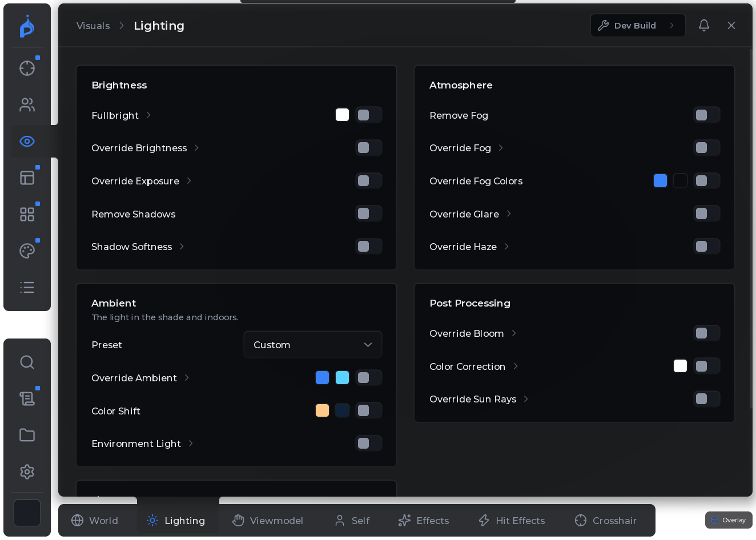This screenshot has width=756, height=540.
Task: Expand the Override Sun Rays chevron
Action: point(526,399)
